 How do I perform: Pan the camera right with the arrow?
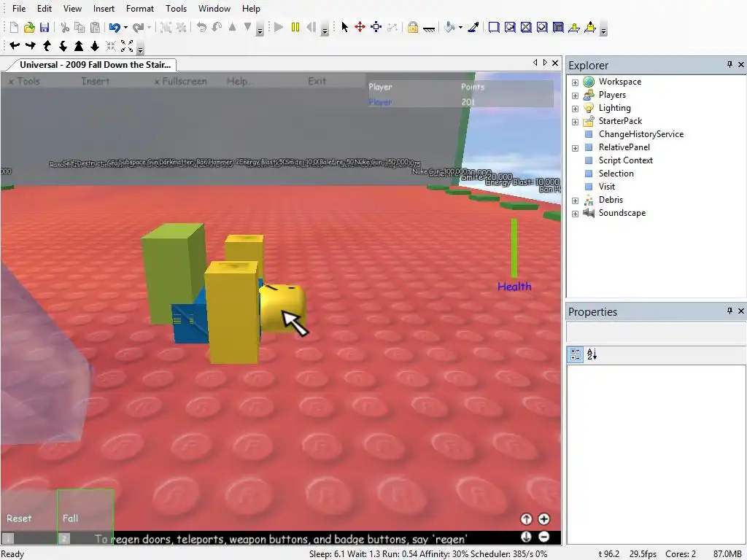[31, 46]
